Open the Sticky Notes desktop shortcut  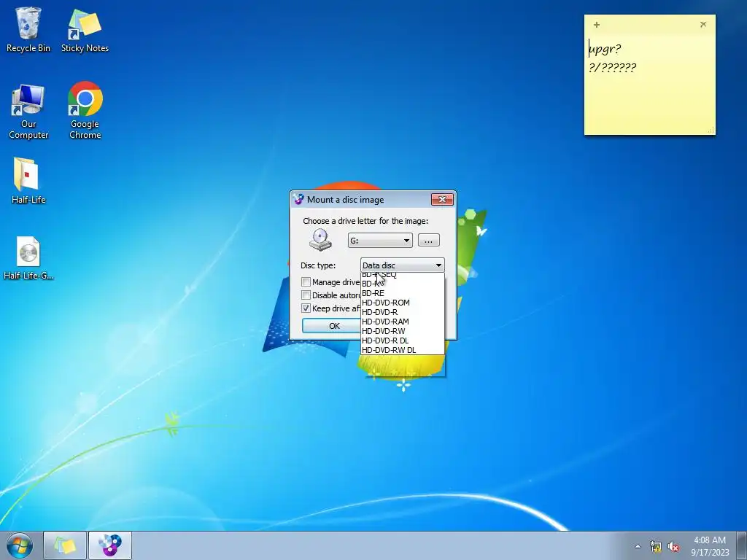pyautogui.click(x=85, y=29)
